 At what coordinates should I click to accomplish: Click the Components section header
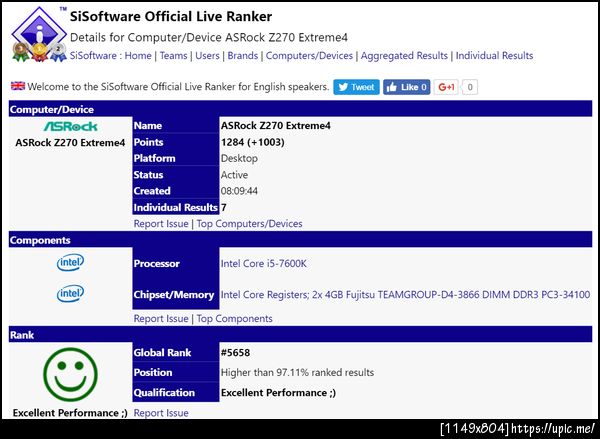300,240
